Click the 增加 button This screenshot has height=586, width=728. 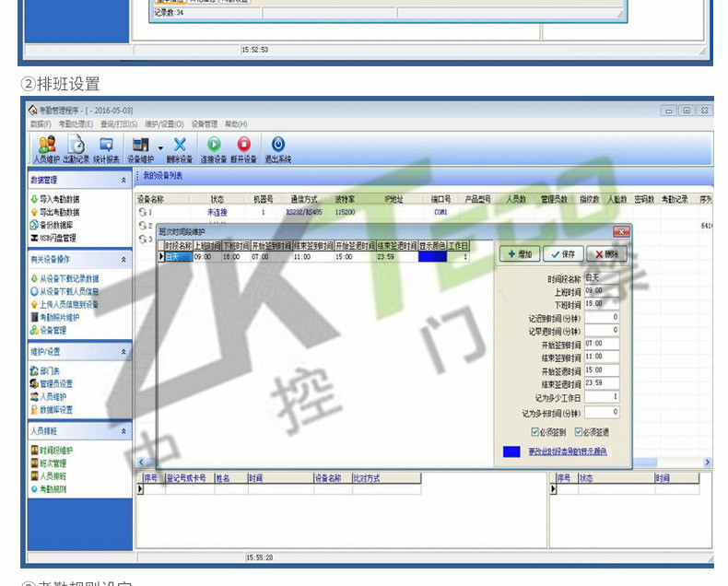[520, 253]
